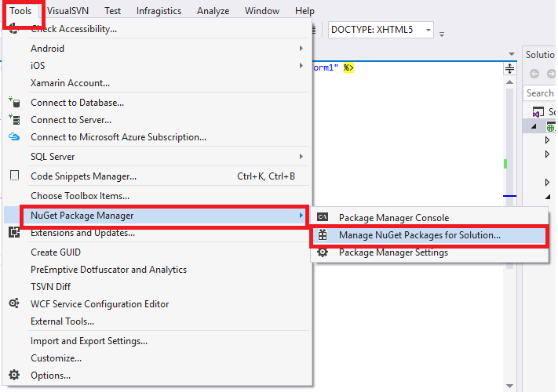The width and height of the screenshot is (558, 392).
Task: Open the VisualSVN menu
Action: pyautogui.click(x=70, y=11)
